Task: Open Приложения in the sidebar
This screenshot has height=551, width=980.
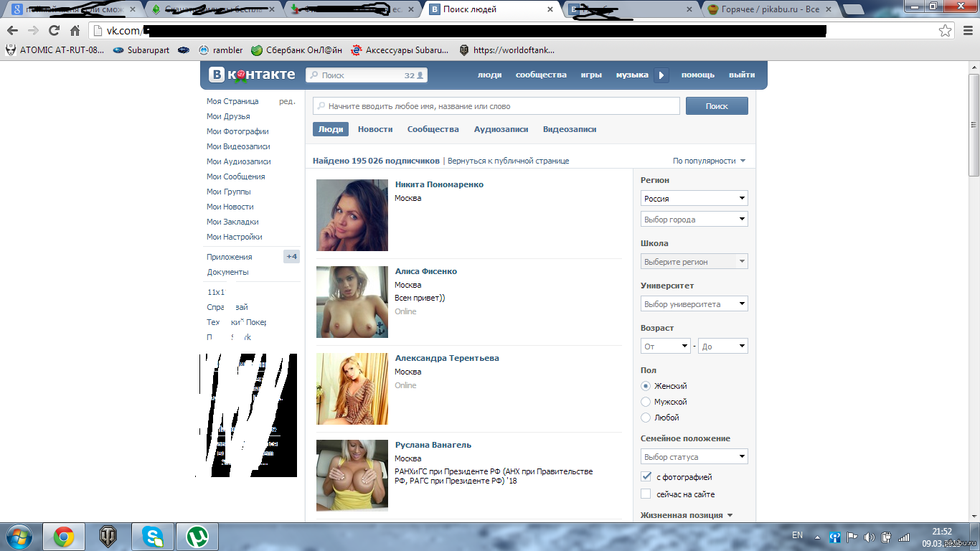Action: 230,257
